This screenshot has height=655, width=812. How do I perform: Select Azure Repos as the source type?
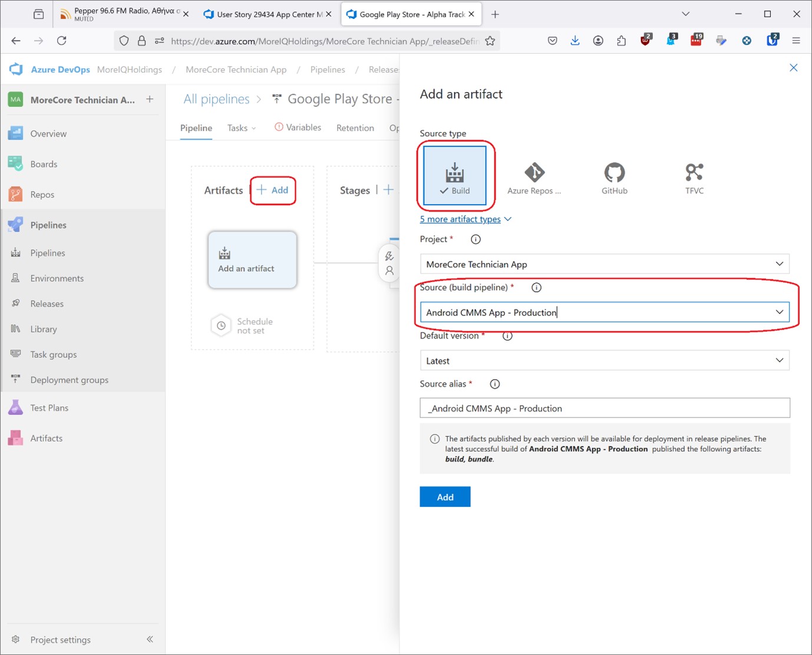534,177
